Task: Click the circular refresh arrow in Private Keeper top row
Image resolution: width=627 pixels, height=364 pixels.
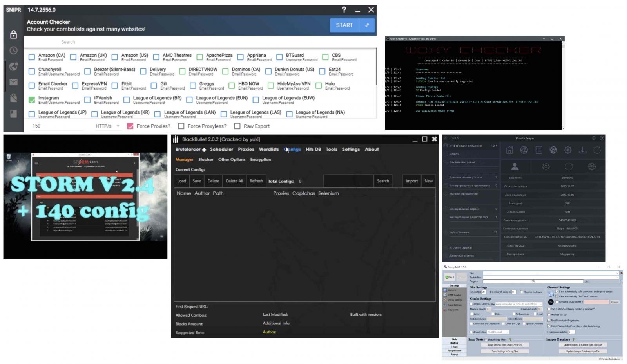Action: [597, 150]
